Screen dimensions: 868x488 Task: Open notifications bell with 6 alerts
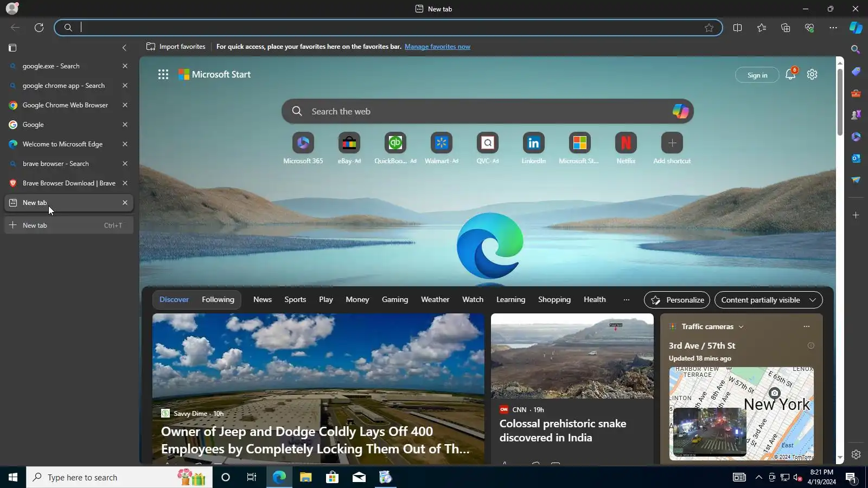(x=790, y=74)
